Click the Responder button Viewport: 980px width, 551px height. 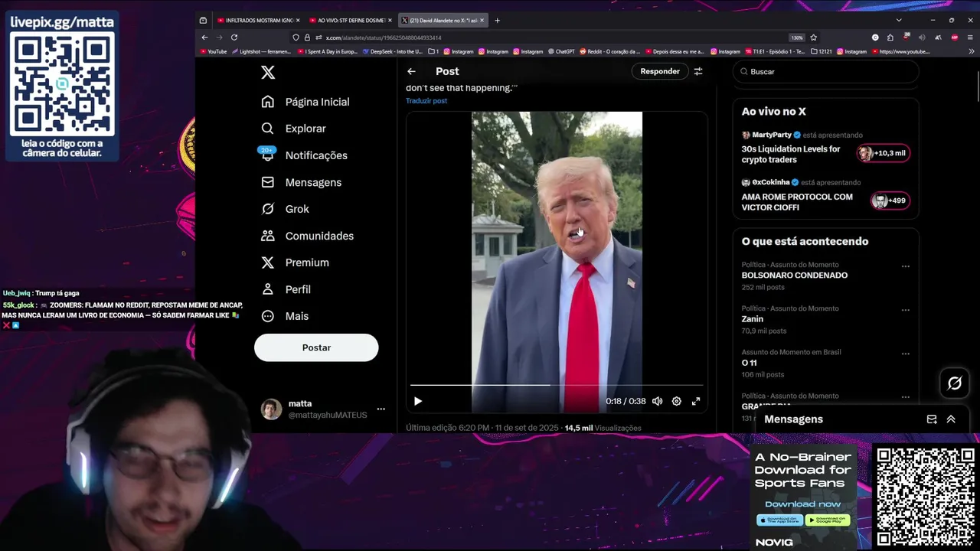click(660, 71)
